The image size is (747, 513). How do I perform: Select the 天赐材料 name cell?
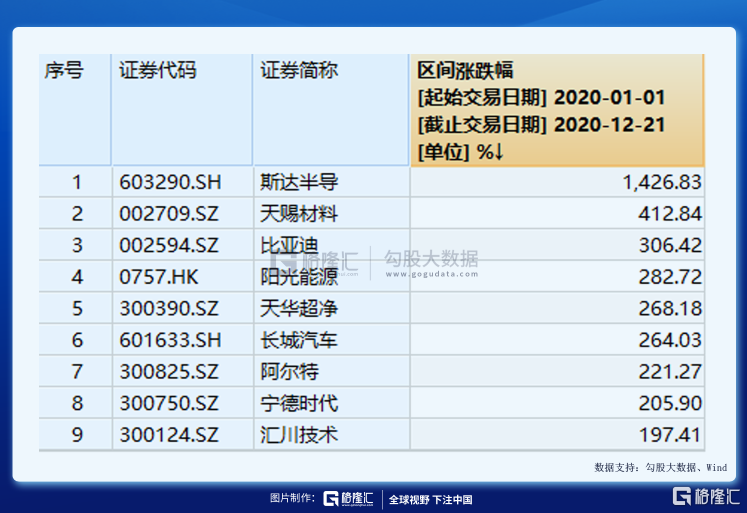(x=331, y=213)
